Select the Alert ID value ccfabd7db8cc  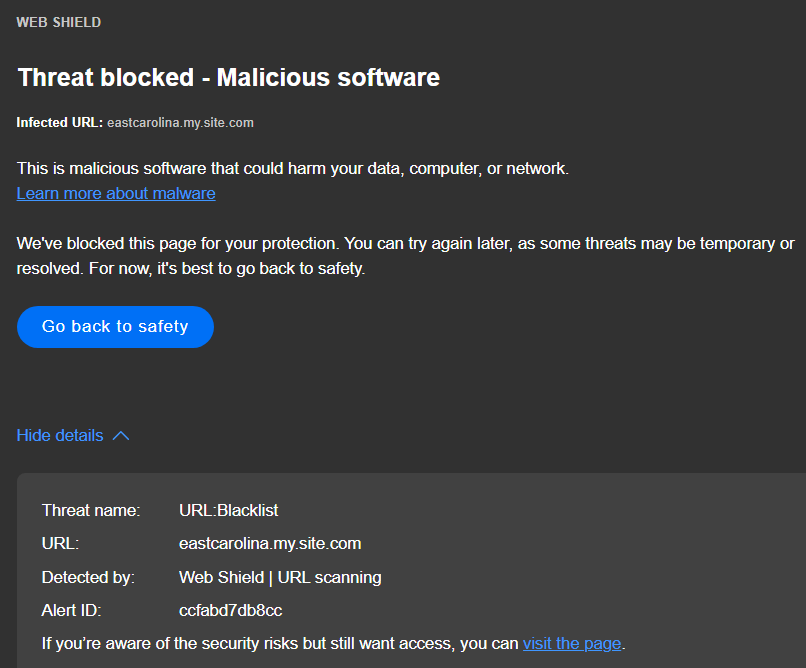pos(230,610)
